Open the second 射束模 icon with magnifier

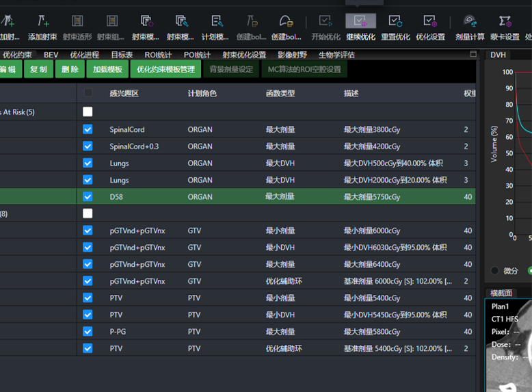[x=181, y=21]
